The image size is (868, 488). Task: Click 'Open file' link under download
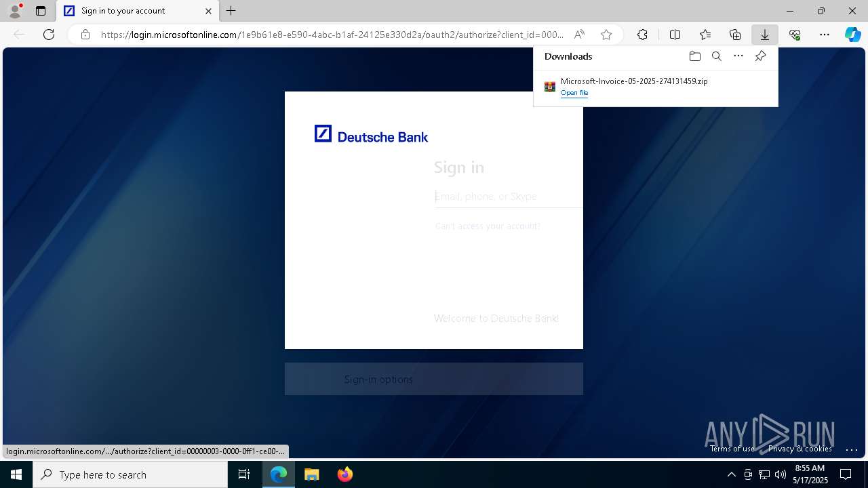click(x=574, y=93)
